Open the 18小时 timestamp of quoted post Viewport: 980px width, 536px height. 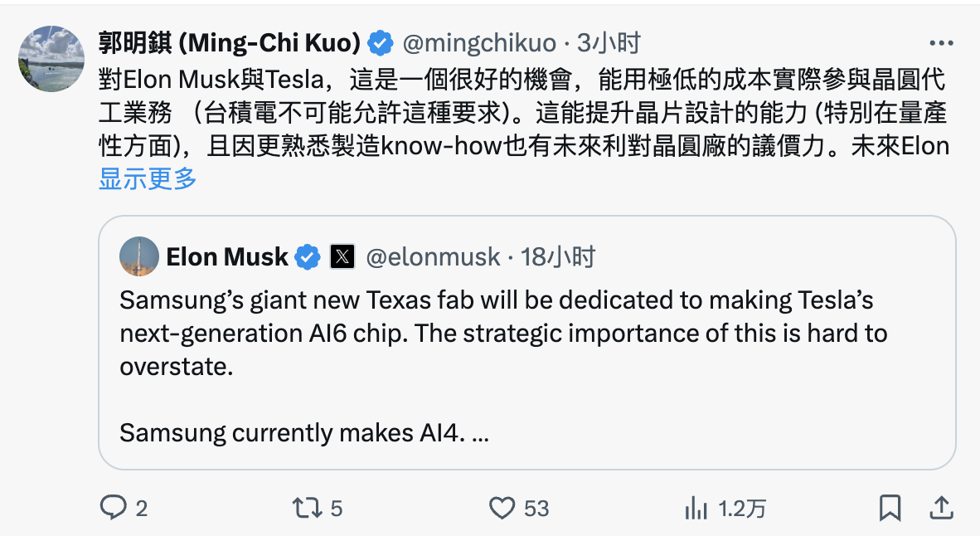coord(558,257)
